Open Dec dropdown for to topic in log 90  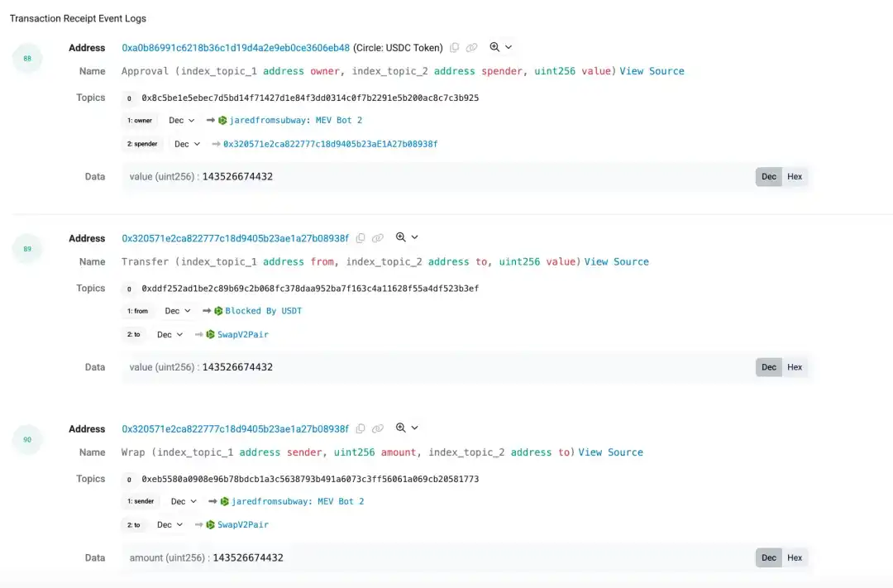(170, 525)
